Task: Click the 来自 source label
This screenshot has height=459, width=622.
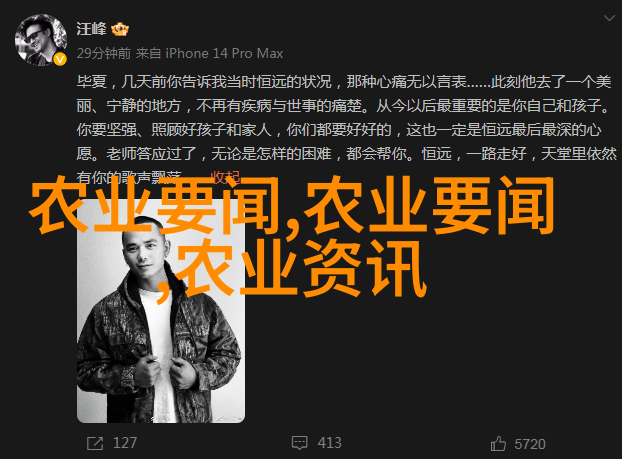Action: click(148, 53)
